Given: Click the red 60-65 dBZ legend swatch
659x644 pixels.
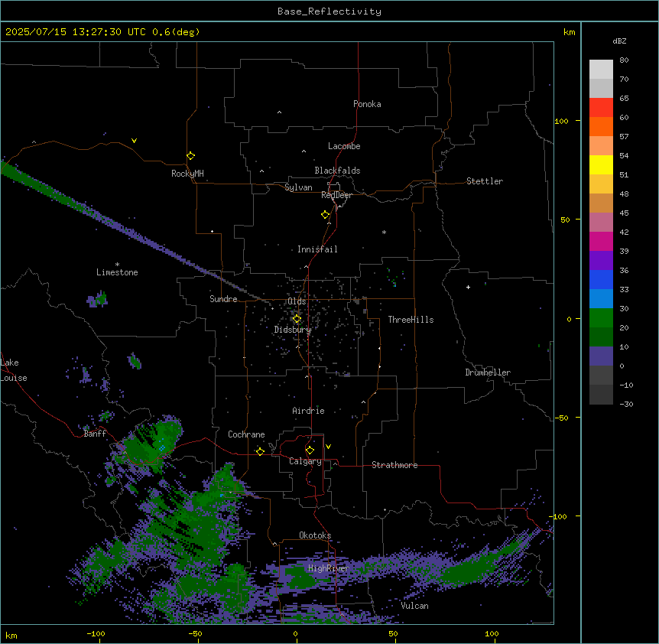Looking at the screenshot, I should pos(601,107).
